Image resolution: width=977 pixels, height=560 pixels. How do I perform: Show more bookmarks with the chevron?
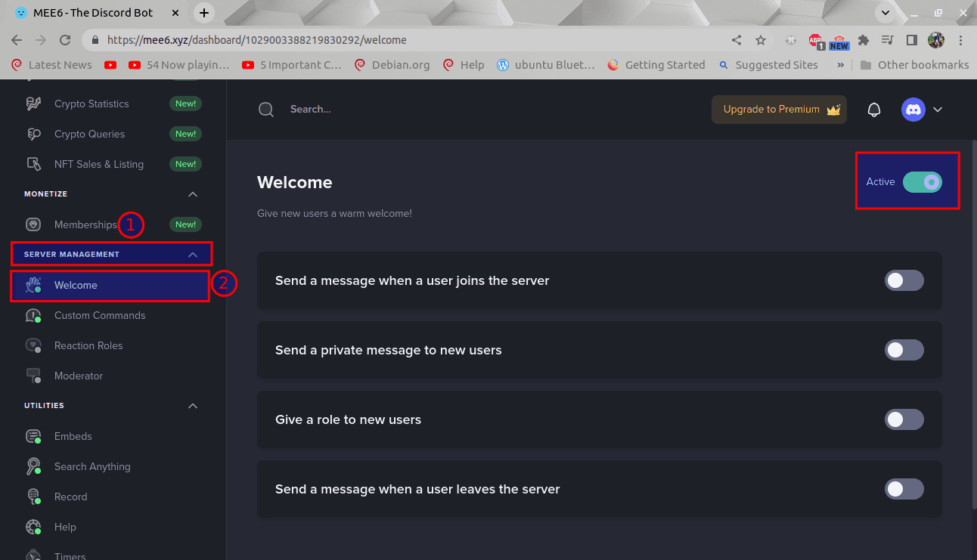click(x=840, y=65)
